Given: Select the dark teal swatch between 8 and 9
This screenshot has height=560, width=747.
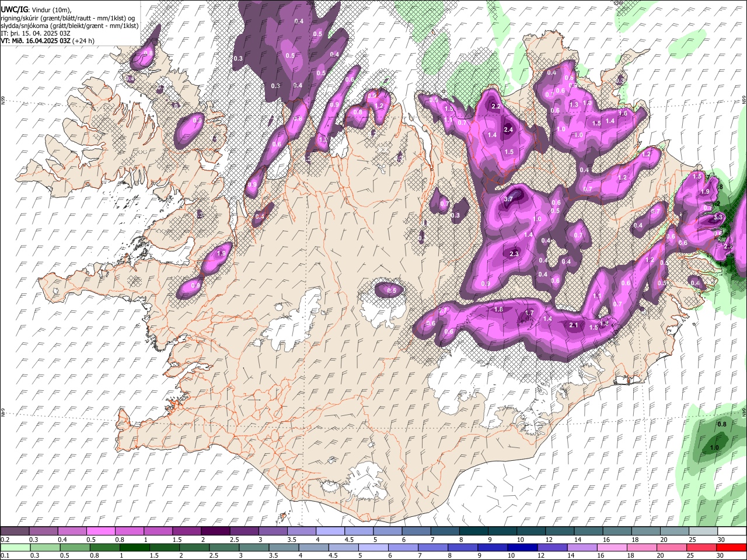Looking at the screenshot, I should pos(474,531).
